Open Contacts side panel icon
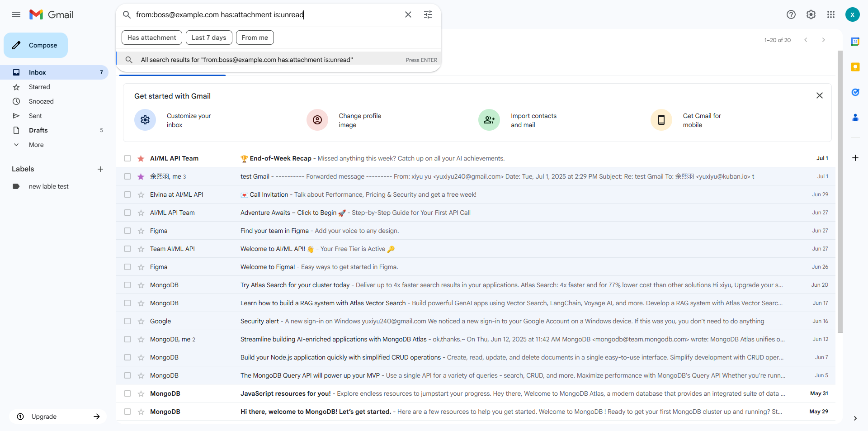The image size is (868, 431). point(855,118)
